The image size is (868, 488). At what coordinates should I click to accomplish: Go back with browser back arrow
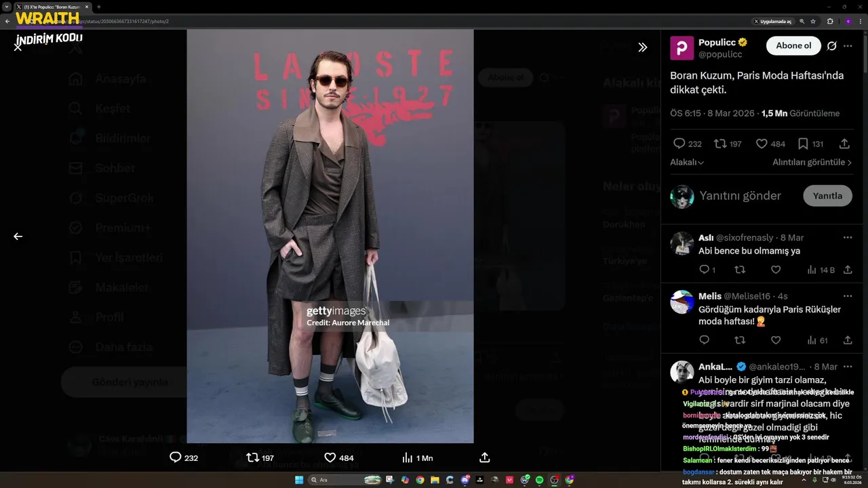(x=7, y=22)
